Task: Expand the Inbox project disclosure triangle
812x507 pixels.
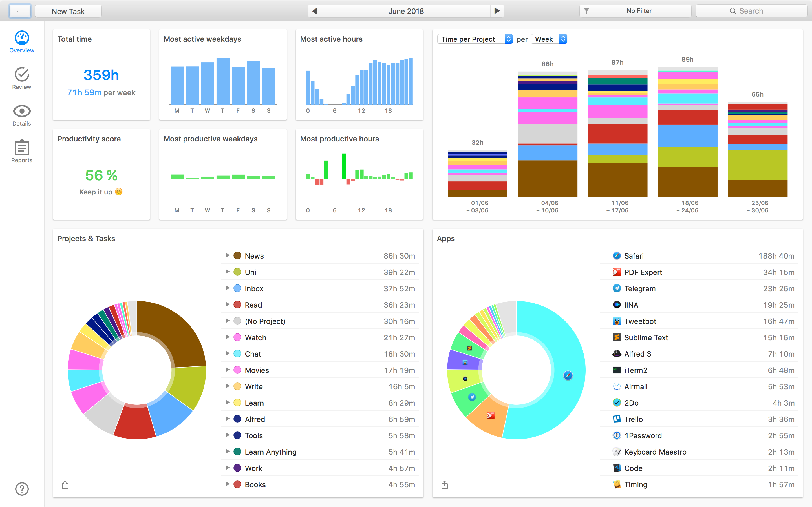Action: pyautogui.click(x=227, y=288)
